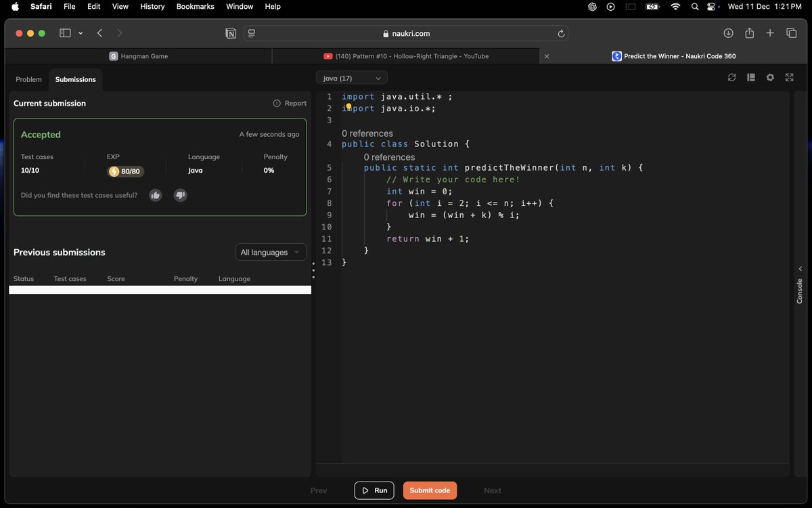Open a new tab with plus icon
812x508 pixels.
click(770, 33)
